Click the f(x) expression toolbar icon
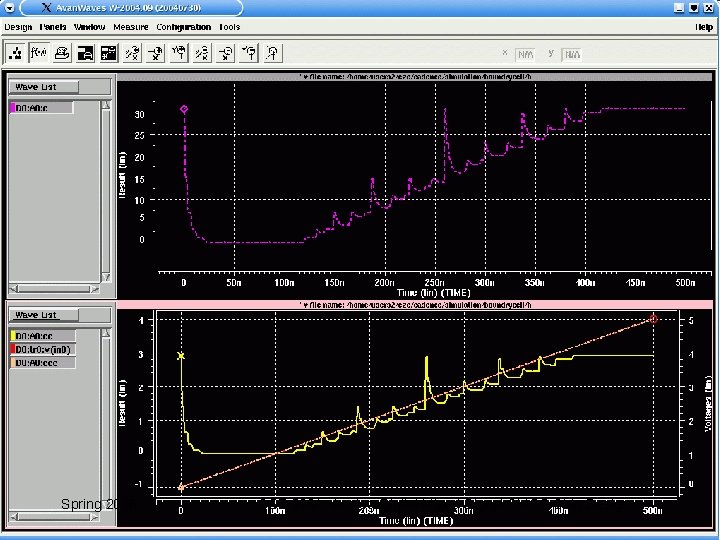The width and height of the screenshot is (720, 540). (x=39, y=52)
